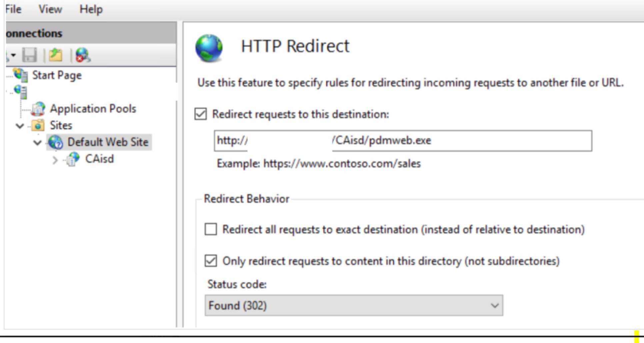Expand the CAisd tree node
The height and width of the screenshot is (343, 644).
(x=55, y=160)
